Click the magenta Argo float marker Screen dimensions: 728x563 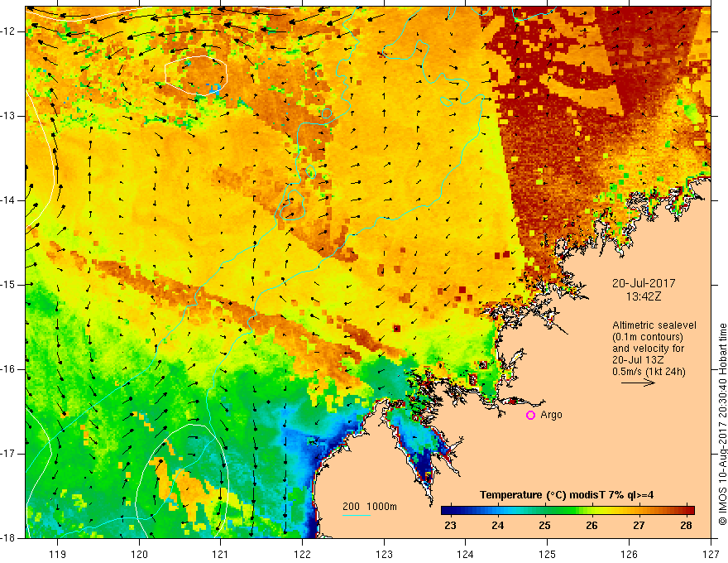coord(530,416)
